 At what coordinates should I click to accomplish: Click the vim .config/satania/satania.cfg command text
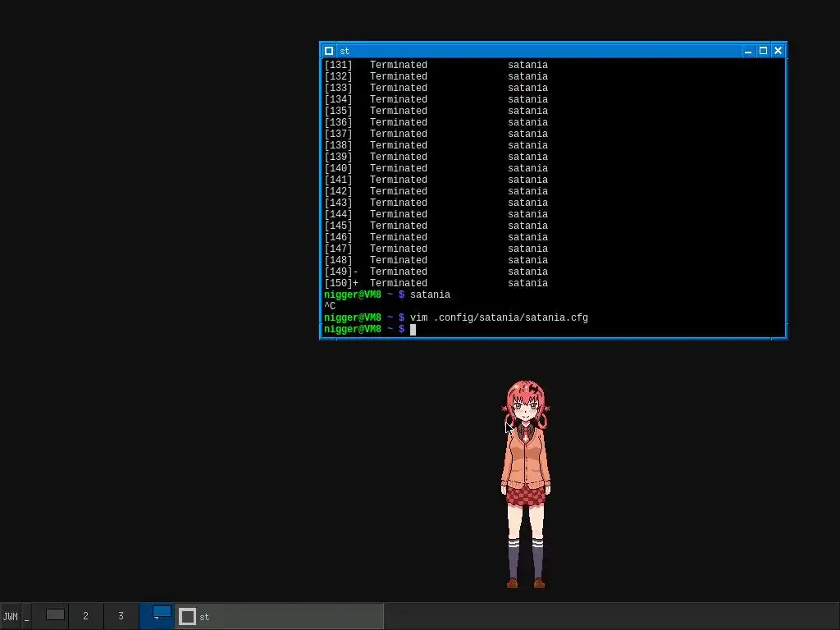[499, 317]
